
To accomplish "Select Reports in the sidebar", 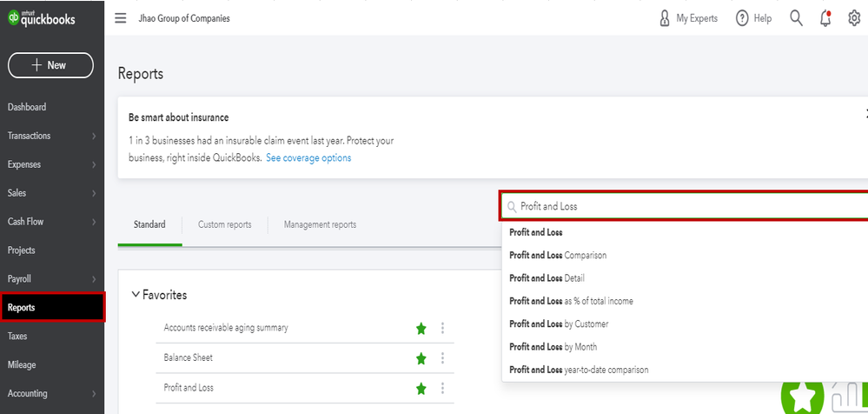I will pos(53,308).
